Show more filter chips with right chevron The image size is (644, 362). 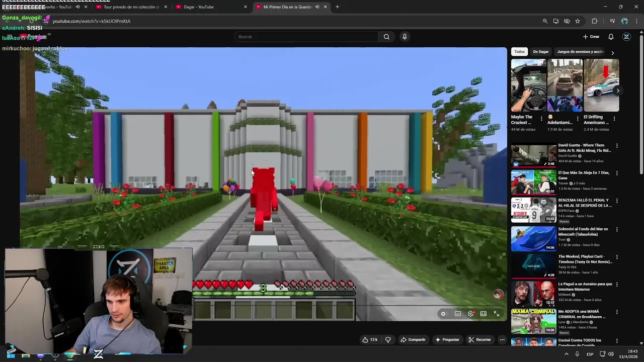coord(612,53)
